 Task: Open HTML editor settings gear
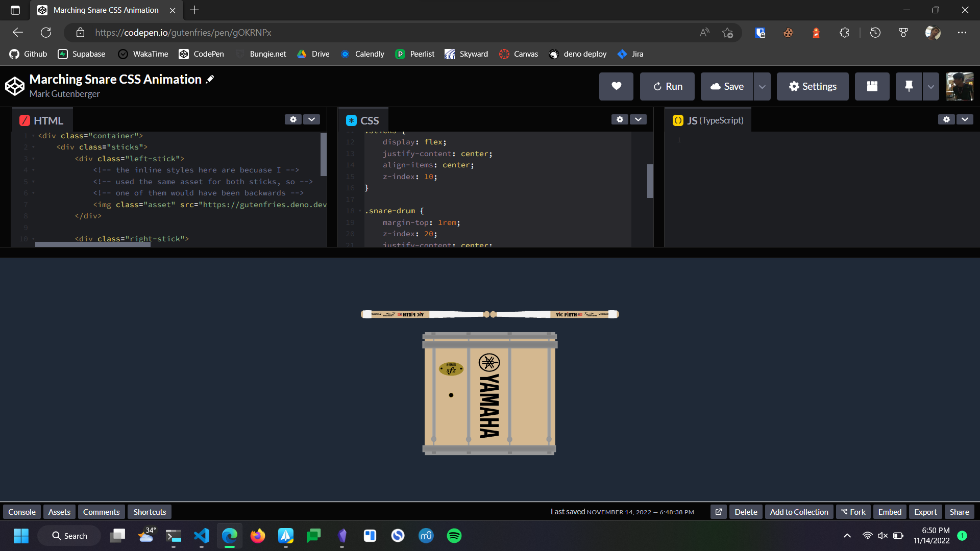[x=293, y=119]
